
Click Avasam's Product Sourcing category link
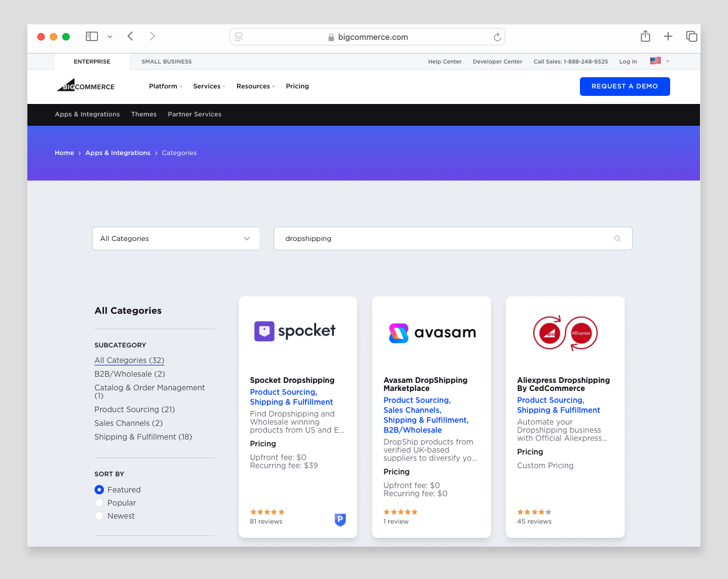[417, 400]
